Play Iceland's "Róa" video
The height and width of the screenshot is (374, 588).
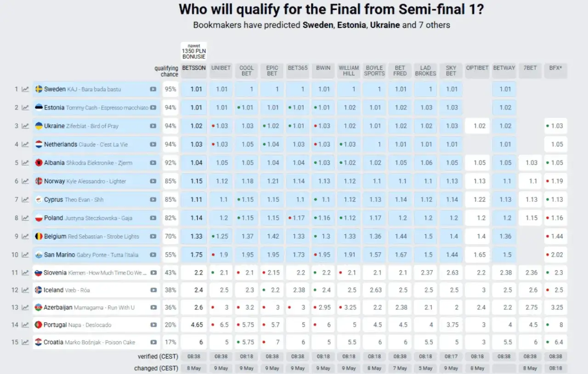(153, 290)
